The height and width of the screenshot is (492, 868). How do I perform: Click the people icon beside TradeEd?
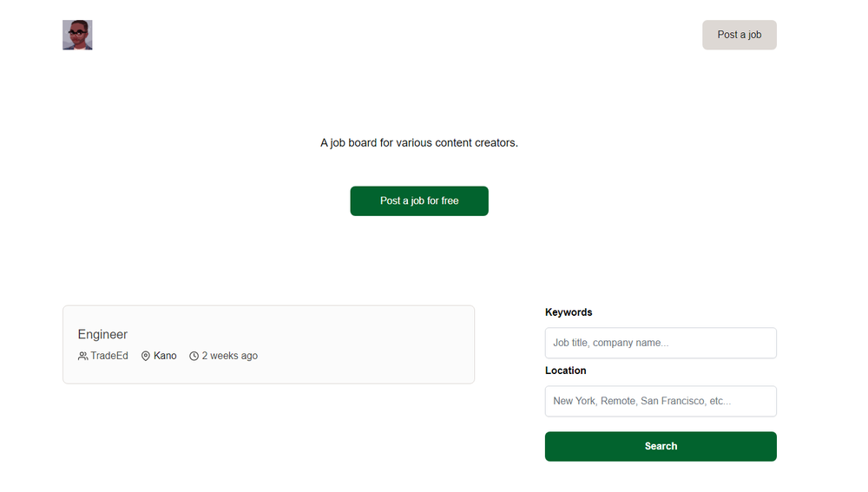click(82, 356)
